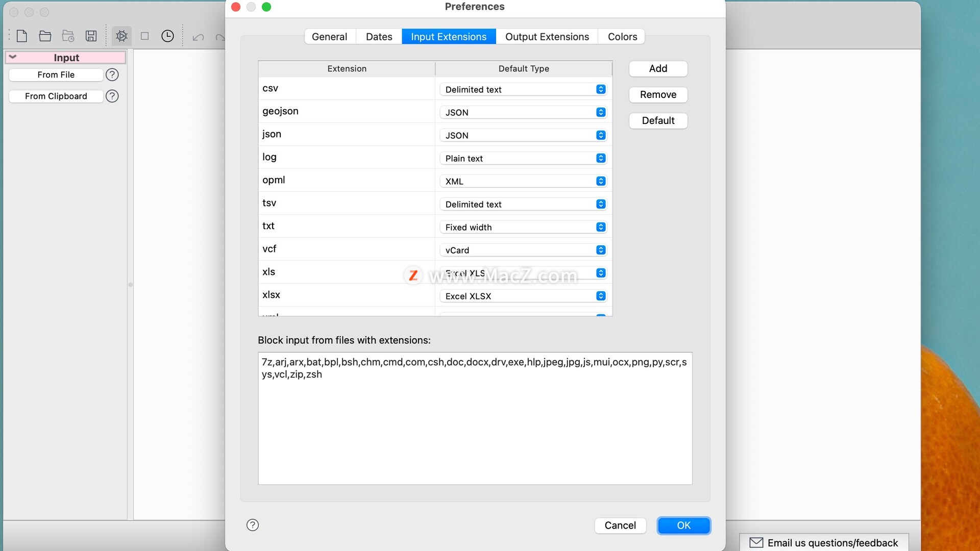Image resolution: width=980 pixels, height=551 pixels.
Task: Click the New document toolbar icon
Action: click(x=21, y=36)
